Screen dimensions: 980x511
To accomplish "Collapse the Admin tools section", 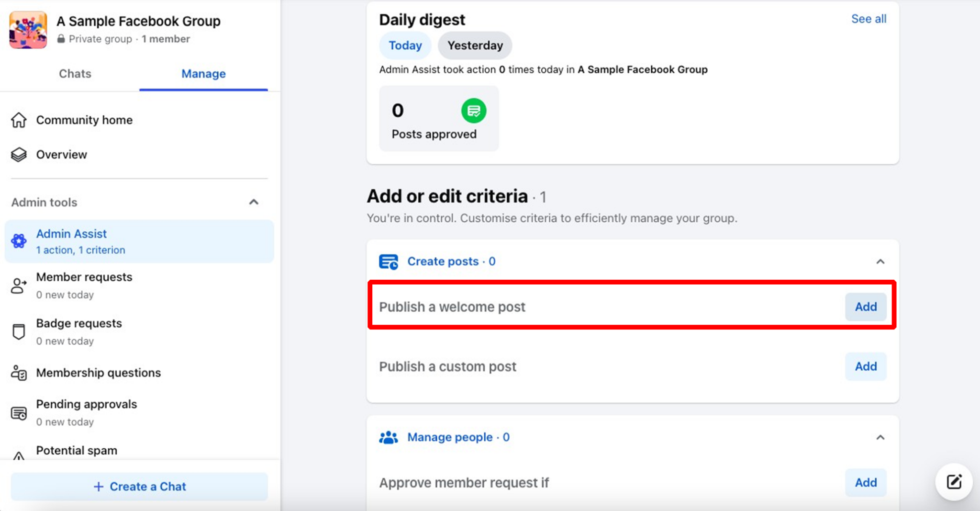I will (x=254, y=202).
